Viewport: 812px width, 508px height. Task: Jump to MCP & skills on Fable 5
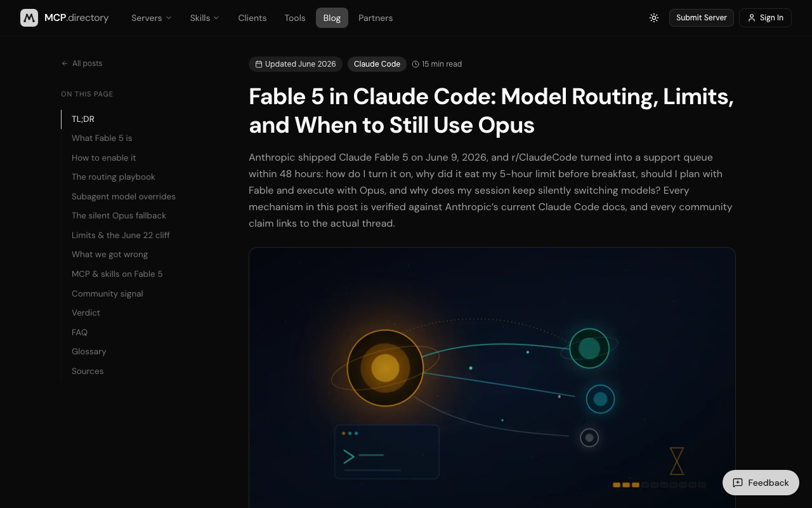click(117, 274)
